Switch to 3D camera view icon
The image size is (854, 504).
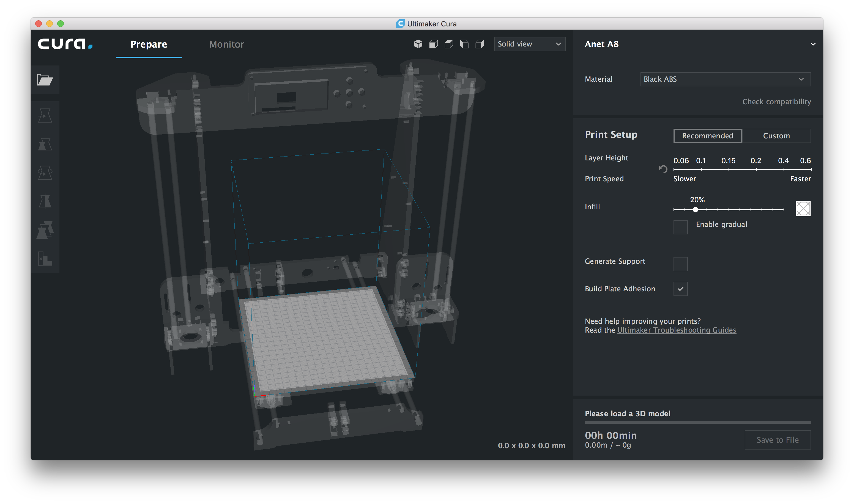pyautogui.click(x=418, y=44)
